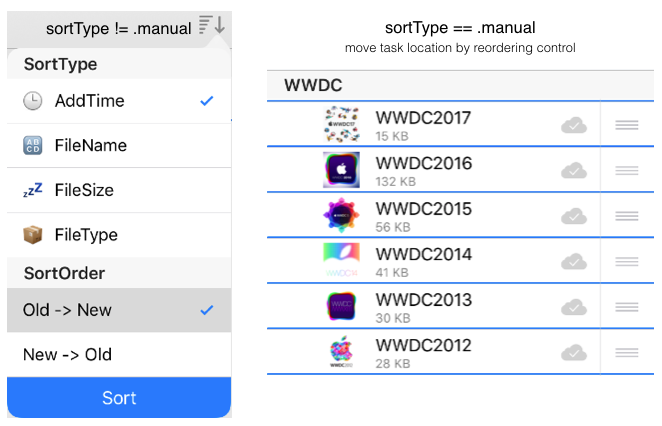Open the WWDC2015 thumbnail
This screenshot has width=662, height=426.
click(x=342, y=215)
